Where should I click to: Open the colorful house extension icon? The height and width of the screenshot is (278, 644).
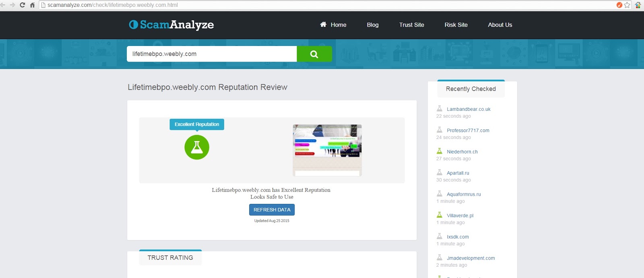coord(638,5)
